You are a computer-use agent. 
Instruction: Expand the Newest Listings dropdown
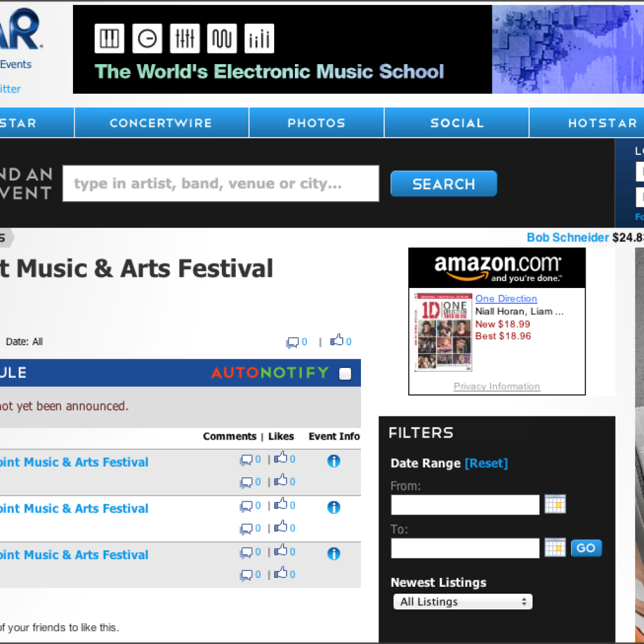pyautogui.click(x=462, y=602)
